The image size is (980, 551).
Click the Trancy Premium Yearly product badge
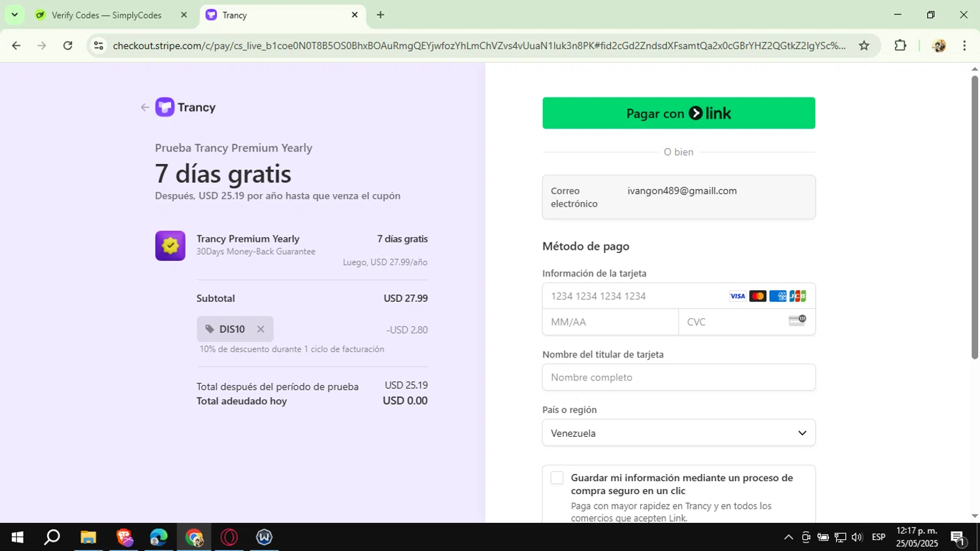(170, 246)
